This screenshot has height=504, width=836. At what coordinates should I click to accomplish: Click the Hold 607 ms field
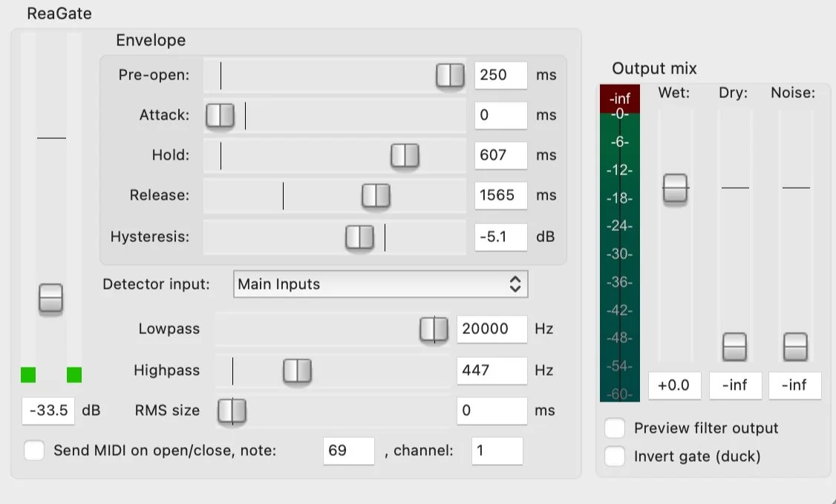(500, 156)
